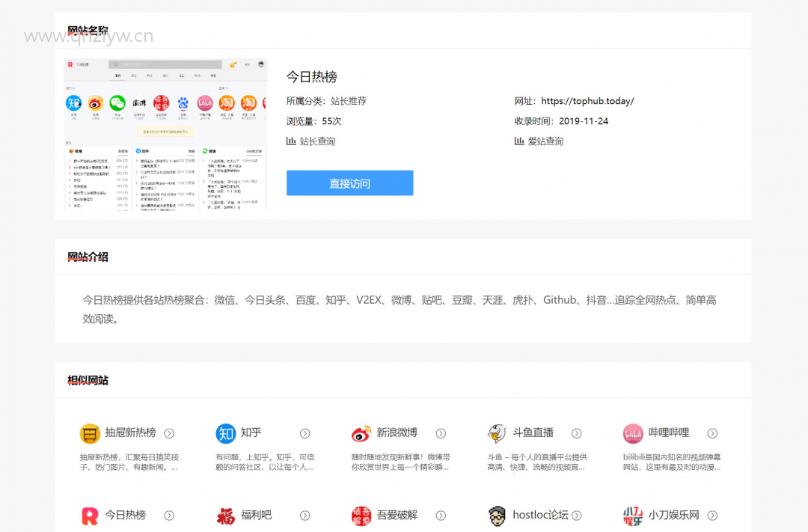Click the 知乎 description text
The height and width of the screenshot is (532, 808).
point(265,462)
